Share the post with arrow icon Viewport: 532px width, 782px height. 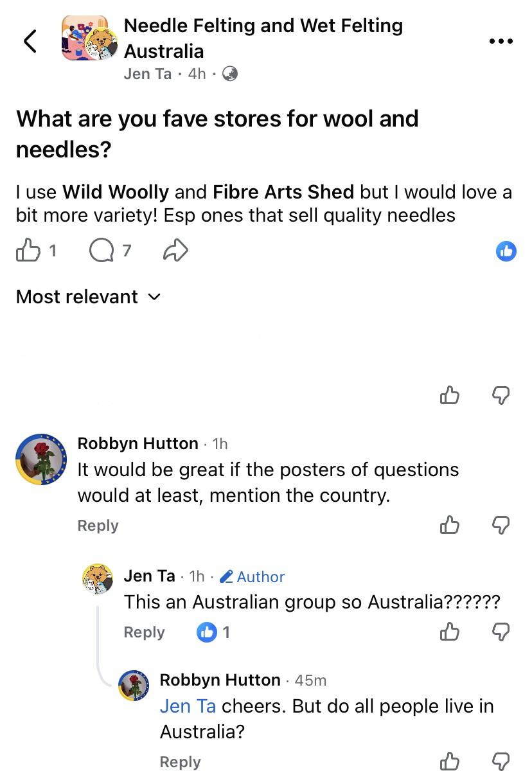pos(176,251)
